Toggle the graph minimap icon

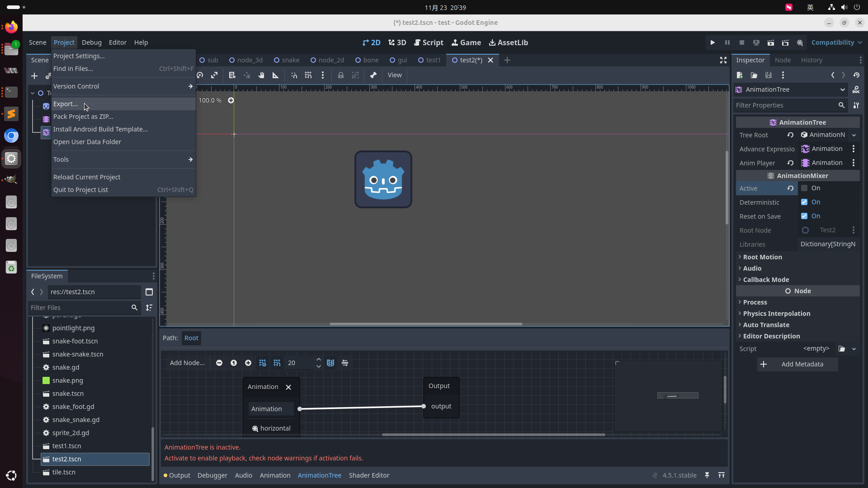tap(330, 363)
